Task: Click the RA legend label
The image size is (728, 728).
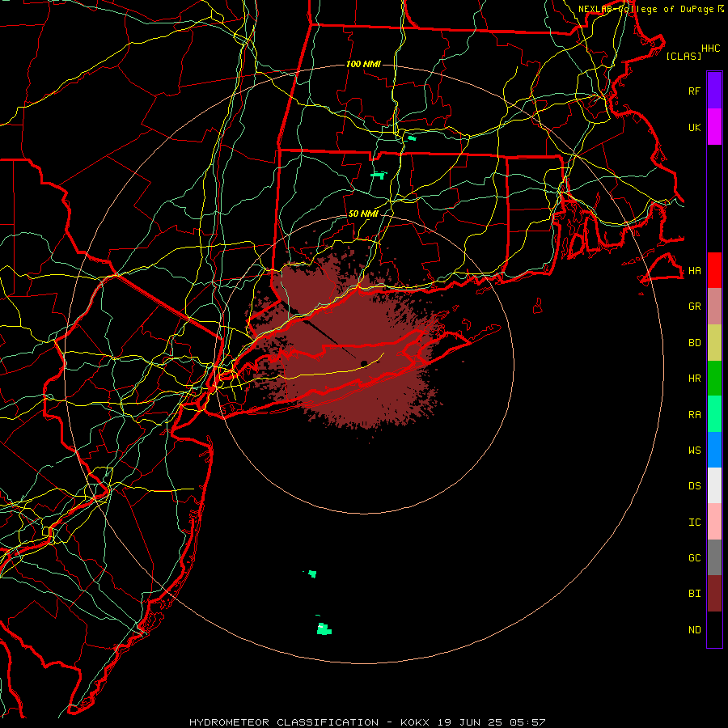Action: tap(695, 415)
